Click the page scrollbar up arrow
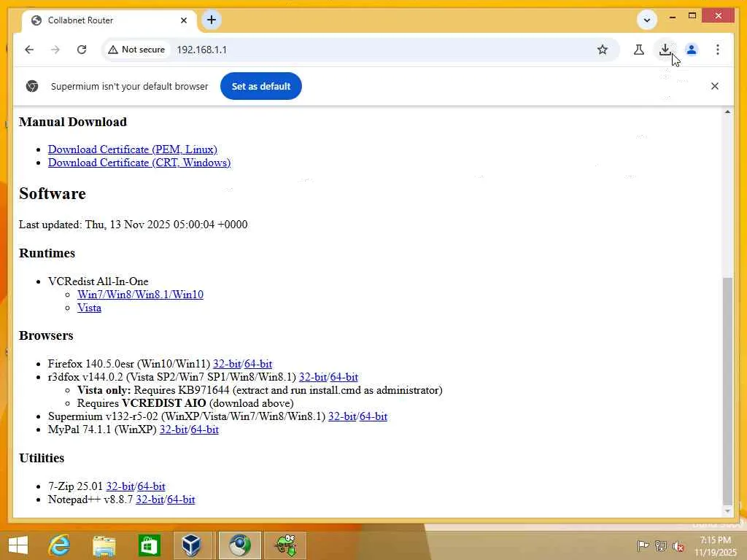 (x=727, y=112)
